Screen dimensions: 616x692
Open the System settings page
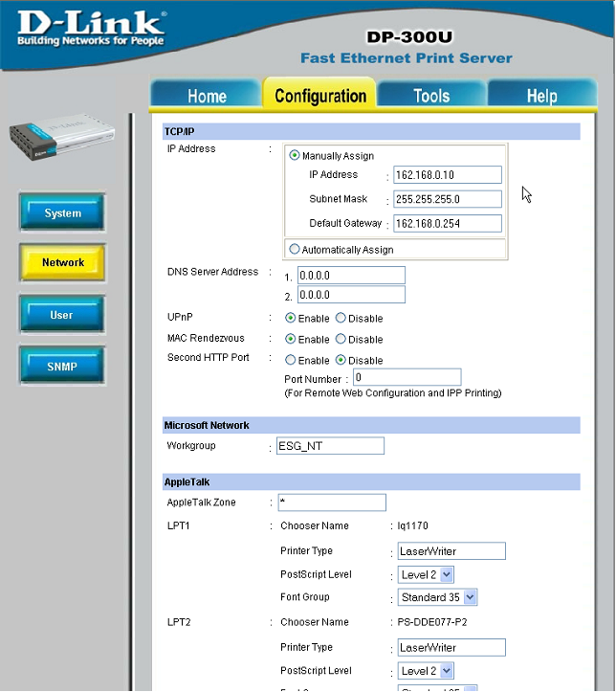pos(62,213)
